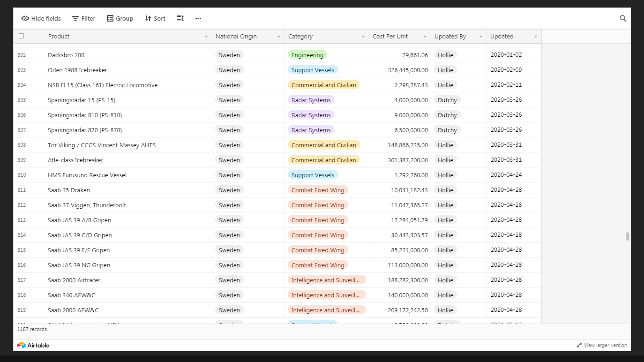Click row number 815
Viewport: 644px width, 362px height.
coord(22,250)
